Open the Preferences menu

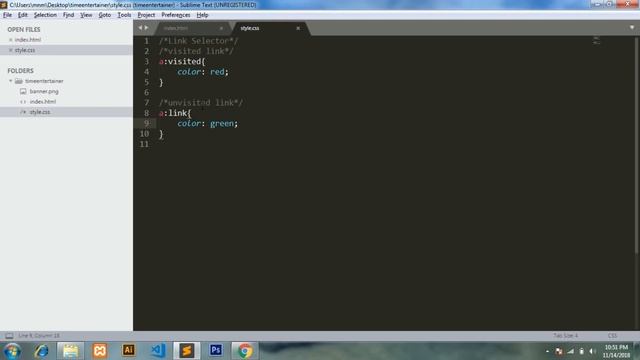(176, 15)
